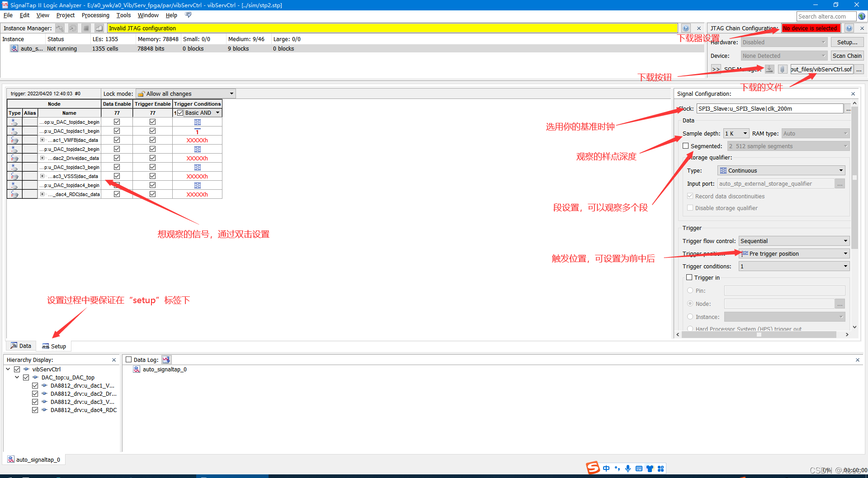Click the Search altera.com field
Image resolution: width=868 pixels, height=478 pixels.
[x=826, y=16]
